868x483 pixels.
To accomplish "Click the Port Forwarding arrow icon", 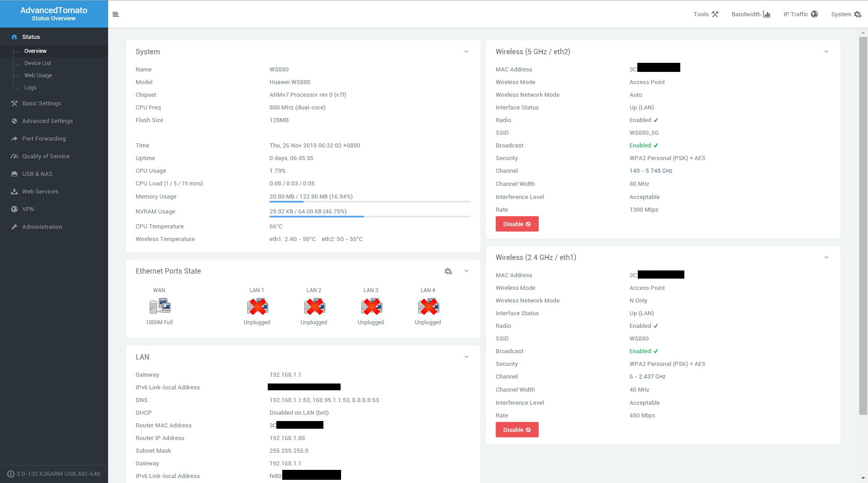I will coord(14,139).
